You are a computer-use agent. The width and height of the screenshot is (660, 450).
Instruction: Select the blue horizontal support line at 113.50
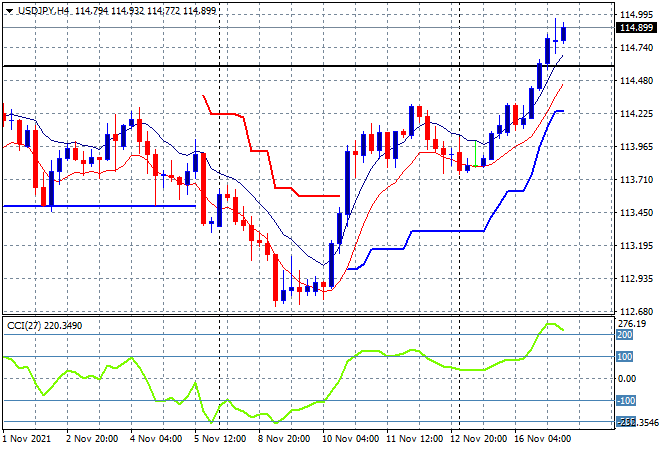(x=99, y=206)
